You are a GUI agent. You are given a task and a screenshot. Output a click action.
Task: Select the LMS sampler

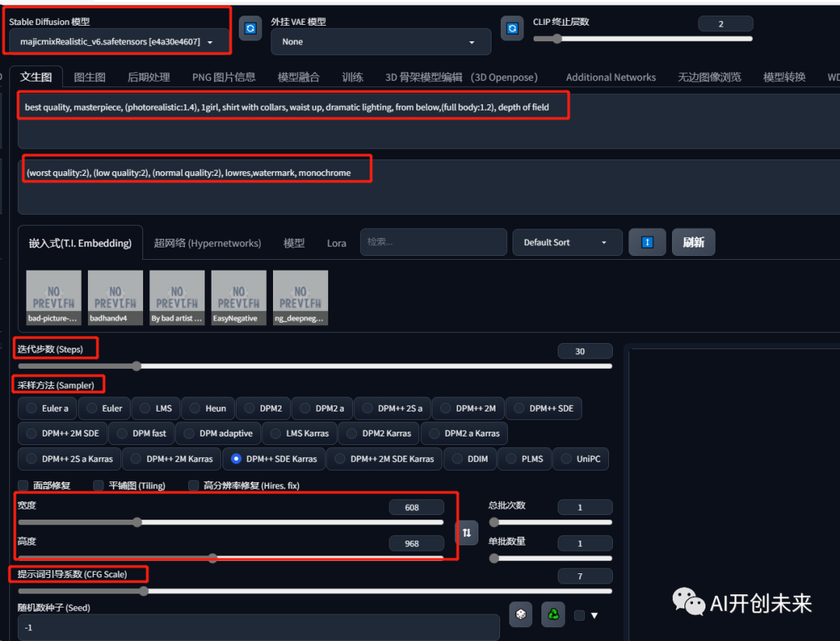156,408
